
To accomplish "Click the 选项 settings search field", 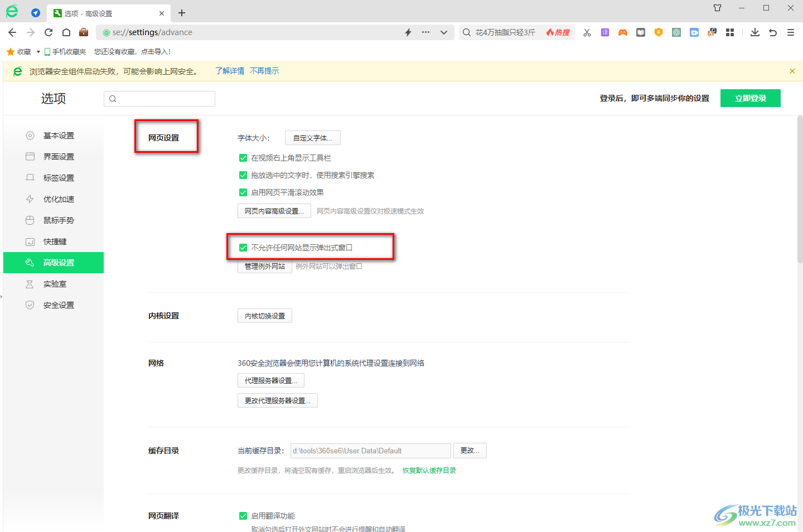I will click(159, 99).
